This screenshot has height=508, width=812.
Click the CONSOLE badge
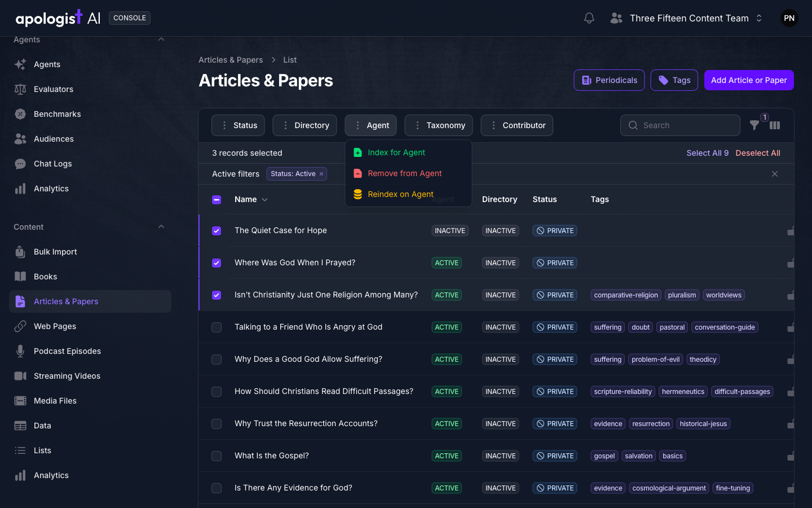(x=130, y=18)
